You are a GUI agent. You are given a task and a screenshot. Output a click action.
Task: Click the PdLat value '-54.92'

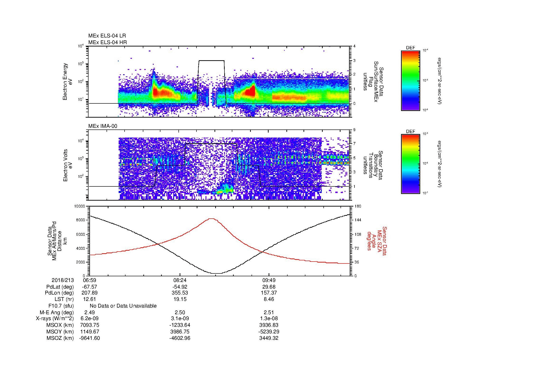click(x=180, y=287)
